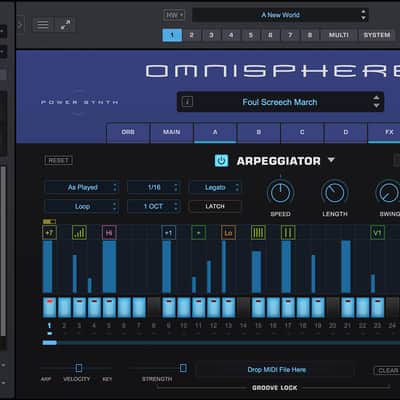The width and height of the screenshot is (400, 400).
Task: Enable the dark step 14 button
Action: (243, 307)
